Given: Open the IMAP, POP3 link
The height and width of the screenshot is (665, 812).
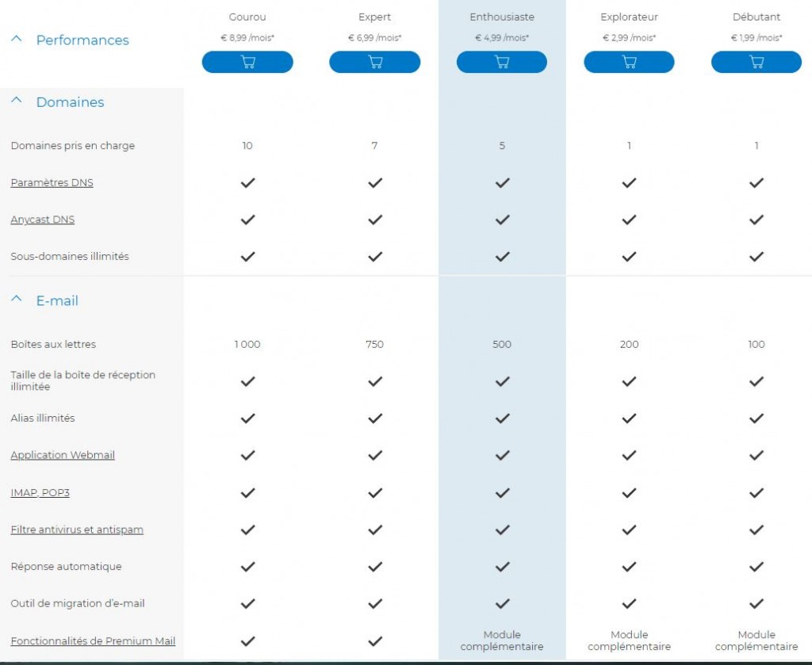Looking at the screenshot, I should (x=40, y=493).
